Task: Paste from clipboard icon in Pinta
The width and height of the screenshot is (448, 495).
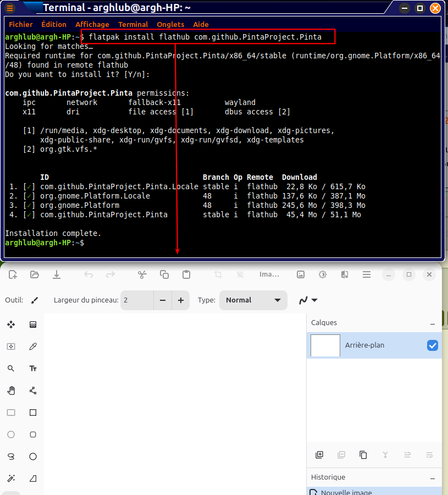Action: click(186, 274)
